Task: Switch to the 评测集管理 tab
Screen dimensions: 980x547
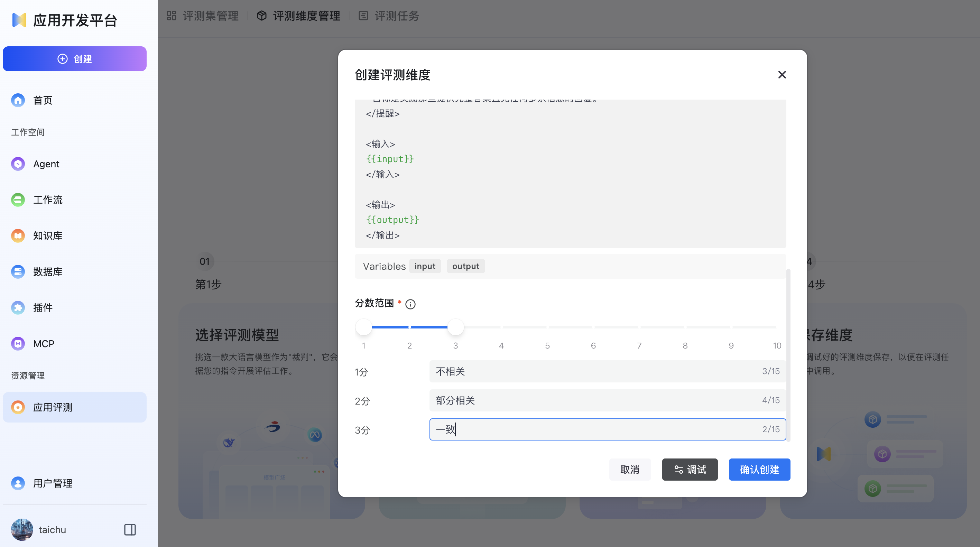Action: click(211, 16)
